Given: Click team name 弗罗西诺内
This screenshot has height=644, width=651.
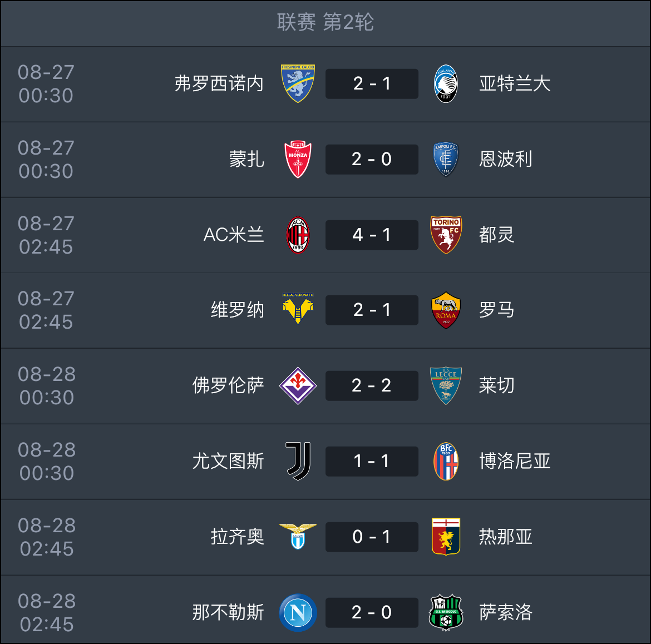Looking at the screenshot, I should click(x=219, y=83).
